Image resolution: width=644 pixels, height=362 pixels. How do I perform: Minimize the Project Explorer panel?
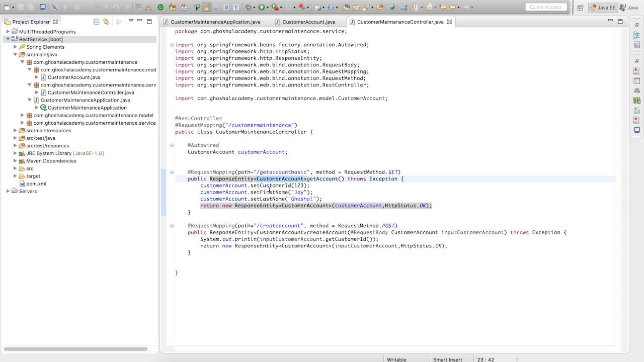[140, 21]
